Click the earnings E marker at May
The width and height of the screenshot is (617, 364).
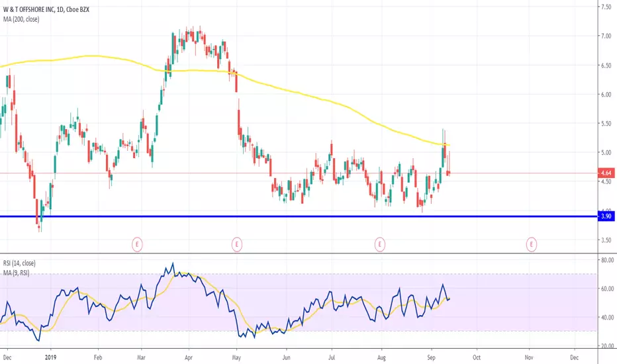pos(236,244)
